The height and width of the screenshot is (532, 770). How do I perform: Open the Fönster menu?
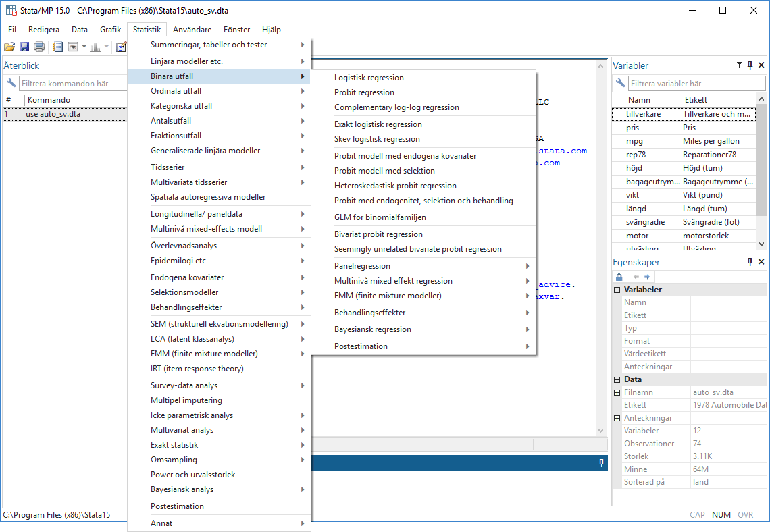[x=236, y=30]
